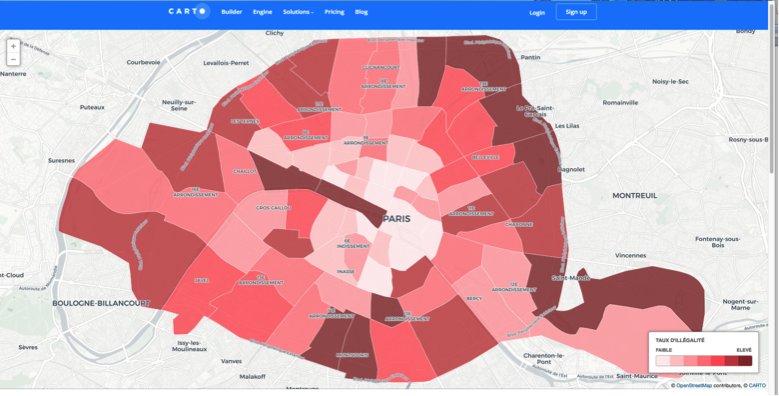Image resolution: width=779 pixels, height=396 pixels.
Task: Expand the Solutions dropdown menu
Action: [x=298, y=12]
